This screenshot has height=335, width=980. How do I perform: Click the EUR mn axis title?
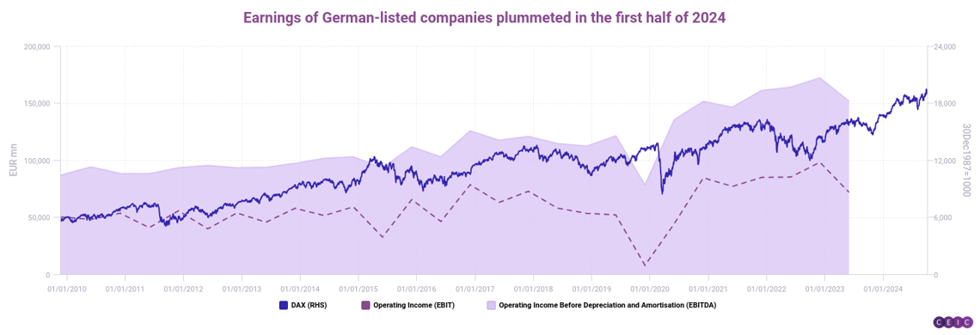[14, 160]
